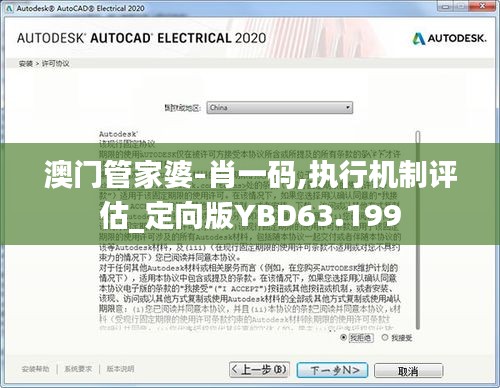The height and width of the screenshot is (388, 500).
Task: Click the 下一步(N) next button
Action: tap(332, 370)
